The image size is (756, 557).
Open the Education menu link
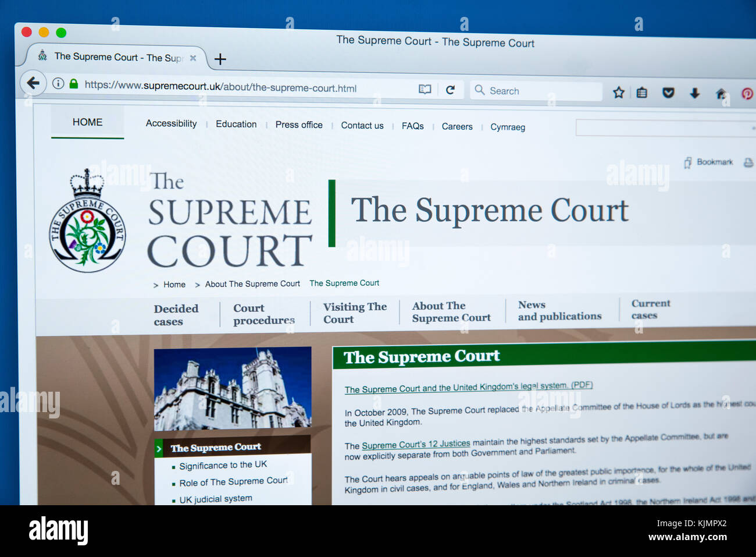[236, 124]
